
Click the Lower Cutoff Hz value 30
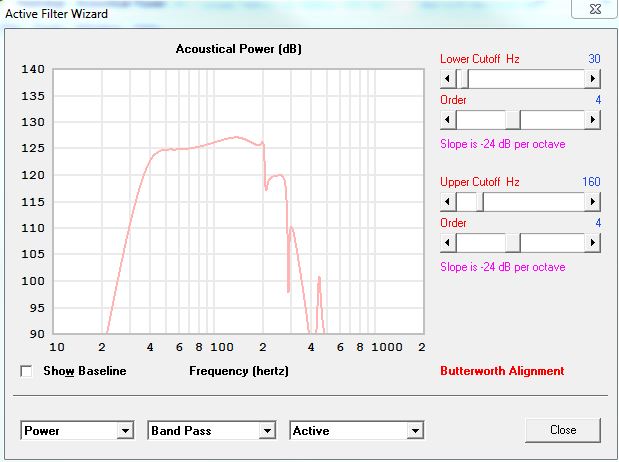pos(594,59)
